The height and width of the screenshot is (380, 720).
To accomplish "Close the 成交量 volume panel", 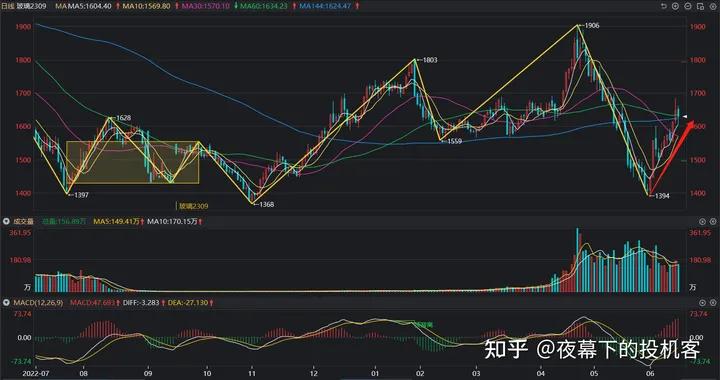I will tap(713, 221).
